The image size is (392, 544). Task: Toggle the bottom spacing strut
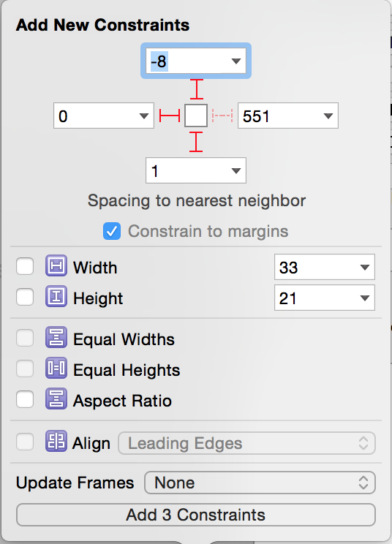pos(196,143)
